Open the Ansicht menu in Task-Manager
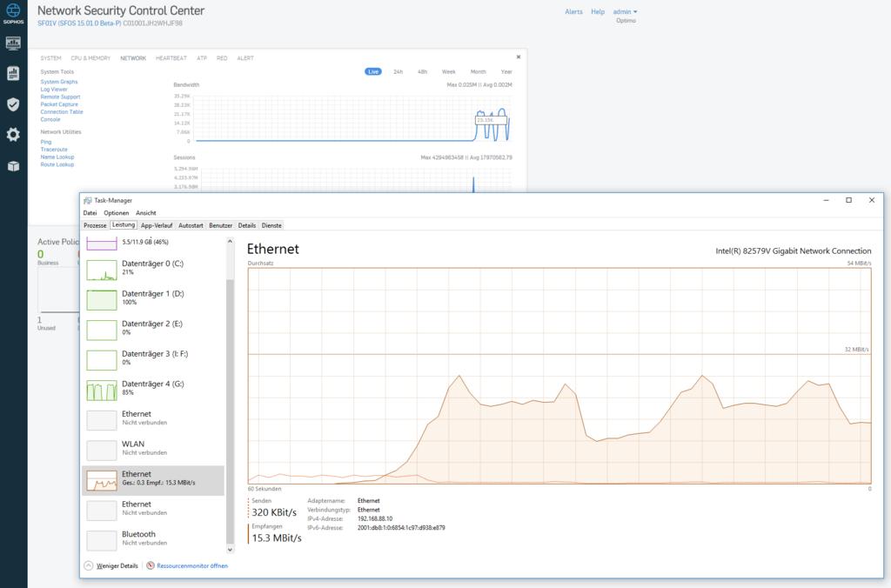Viewport: 891px width, 588px height. [x=145, y=213]
